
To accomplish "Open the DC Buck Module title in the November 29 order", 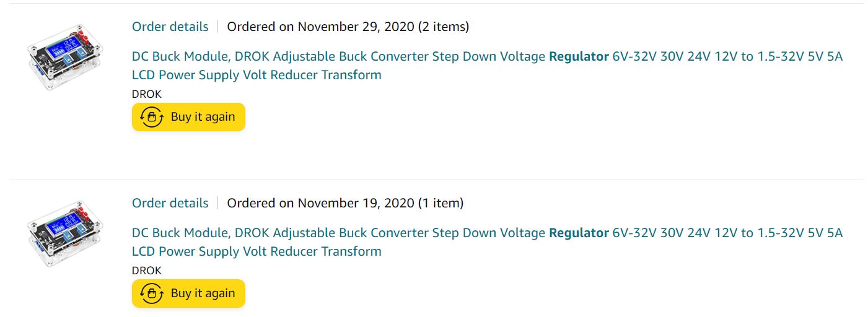I will click(487, 66).
